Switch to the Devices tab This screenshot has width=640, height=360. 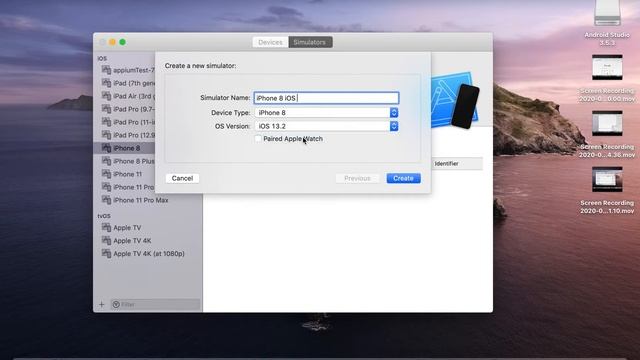[270, 42]
